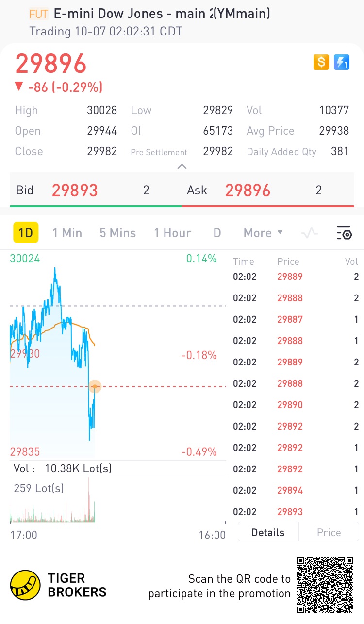The width and height of the screenshot is (364, 624).
Task: Switch to the 5 Mins chart
Action: pyautogui.click(x=118, y=233)
